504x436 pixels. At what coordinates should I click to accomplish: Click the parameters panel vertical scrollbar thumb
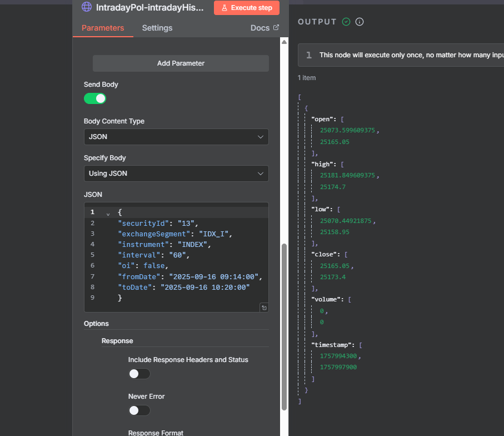285,325
